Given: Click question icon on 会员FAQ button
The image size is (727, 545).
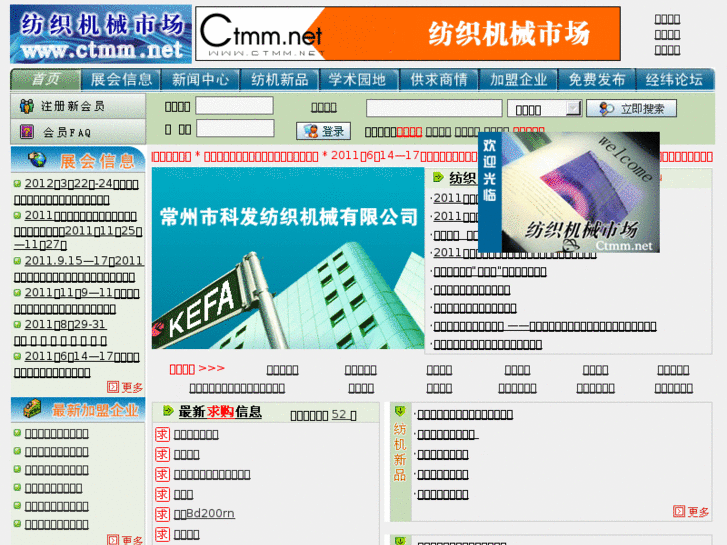Looking at the screenshot, I should coord(27,132).
